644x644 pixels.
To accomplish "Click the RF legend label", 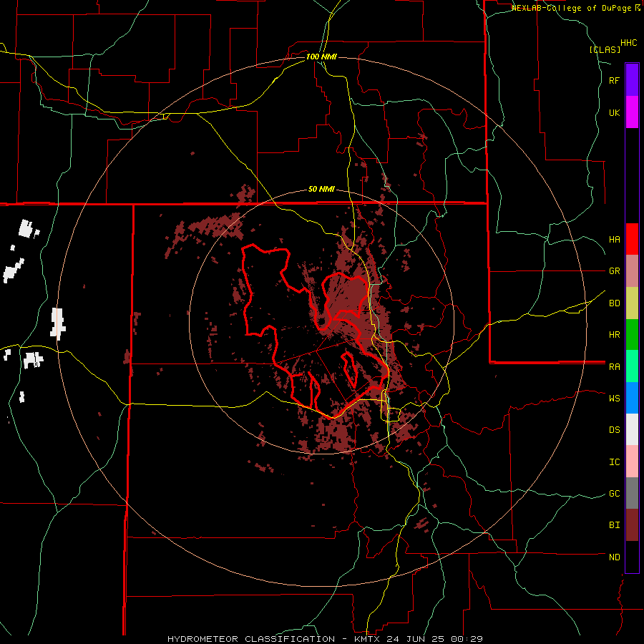I will tap(614, 80).
